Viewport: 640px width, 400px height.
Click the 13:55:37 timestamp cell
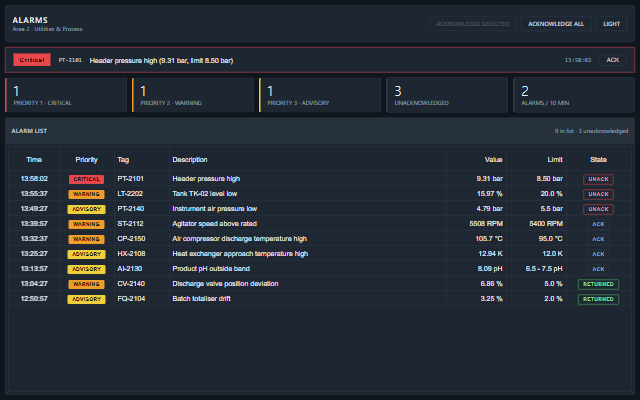34,193
